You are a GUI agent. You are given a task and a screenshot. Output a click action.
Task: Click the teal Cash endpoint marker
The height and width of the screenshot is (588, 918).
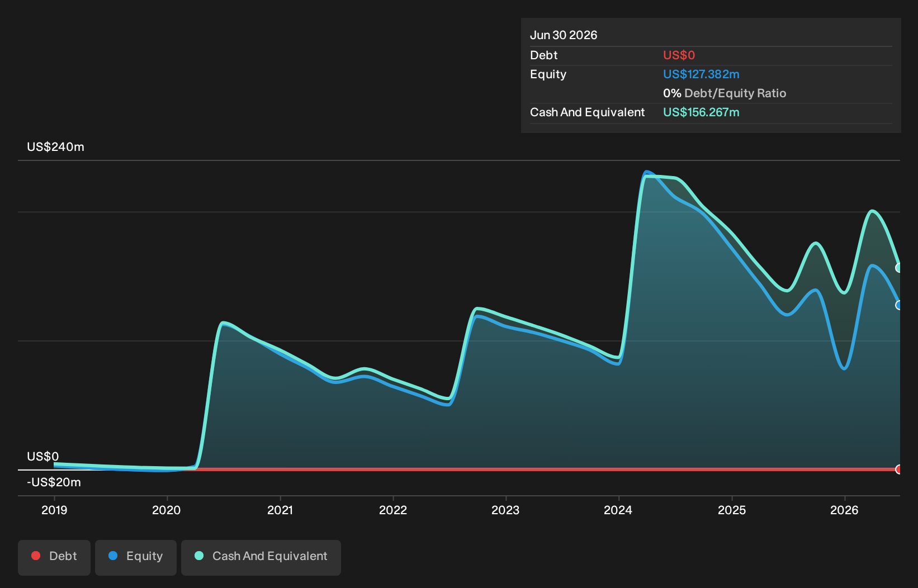pyautogui.click(x=899, y=268)
